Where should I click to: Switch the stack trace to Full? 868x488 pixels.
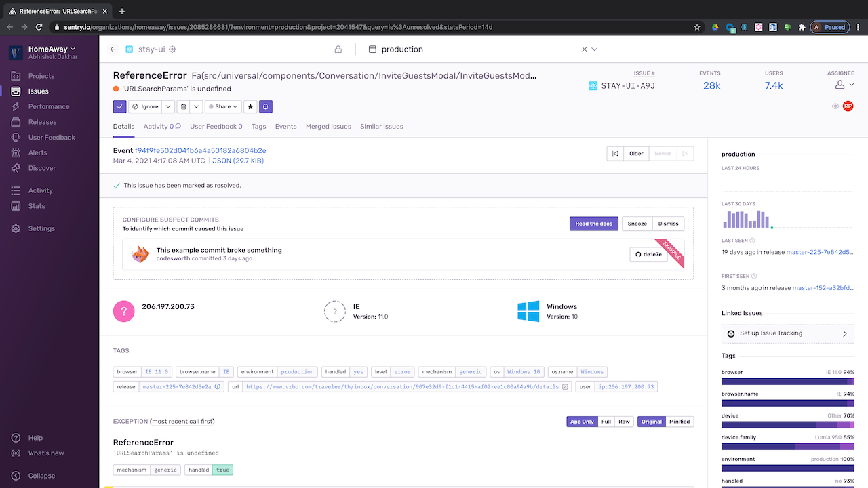[x=606, y=422]
